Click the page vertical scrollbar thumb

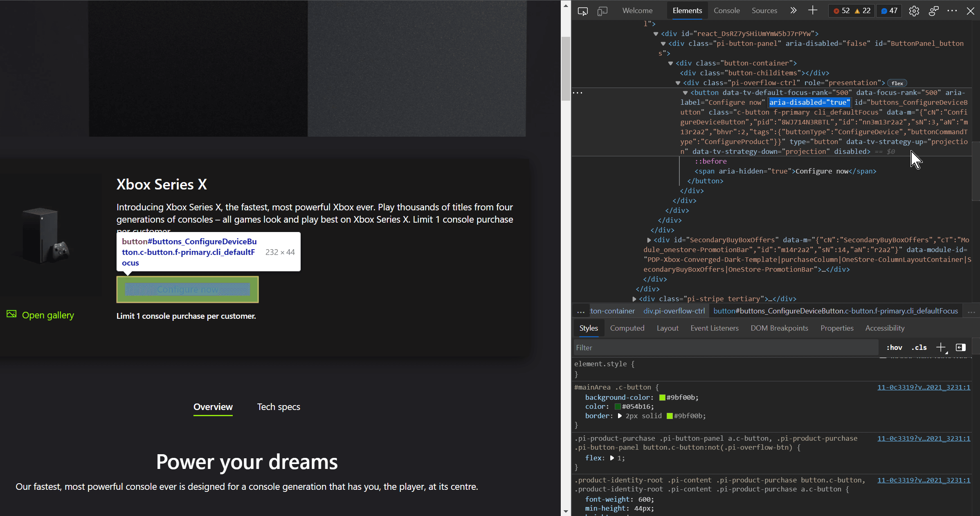[566, 69]
